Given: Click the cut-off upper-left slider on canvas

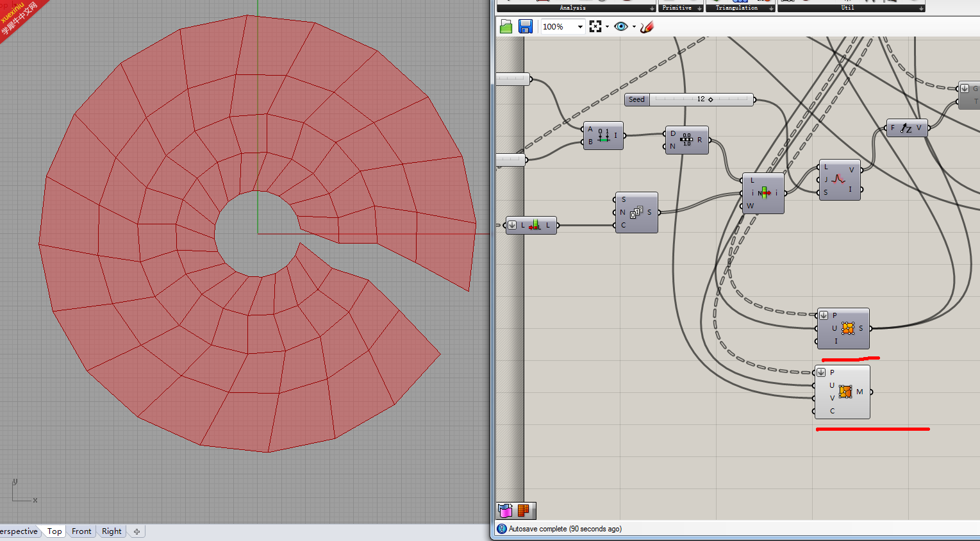Looking at the screenshot, I should [x=513, y=79].
